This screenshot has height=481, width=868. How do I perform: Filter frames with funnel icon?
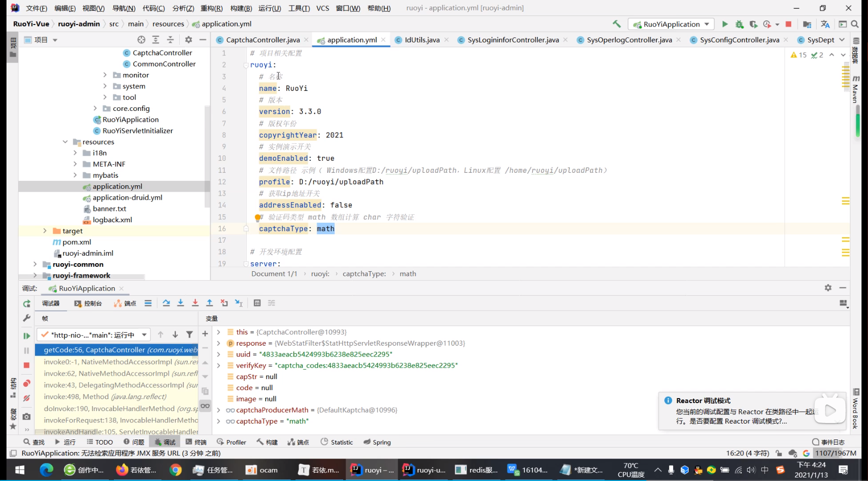189,335
